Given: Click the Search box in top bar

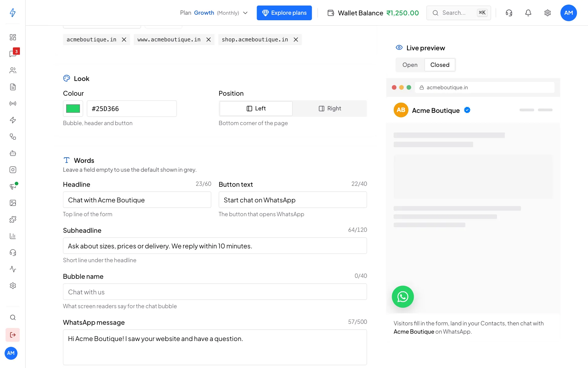Looking at the screenshot, I should [458, 13].
